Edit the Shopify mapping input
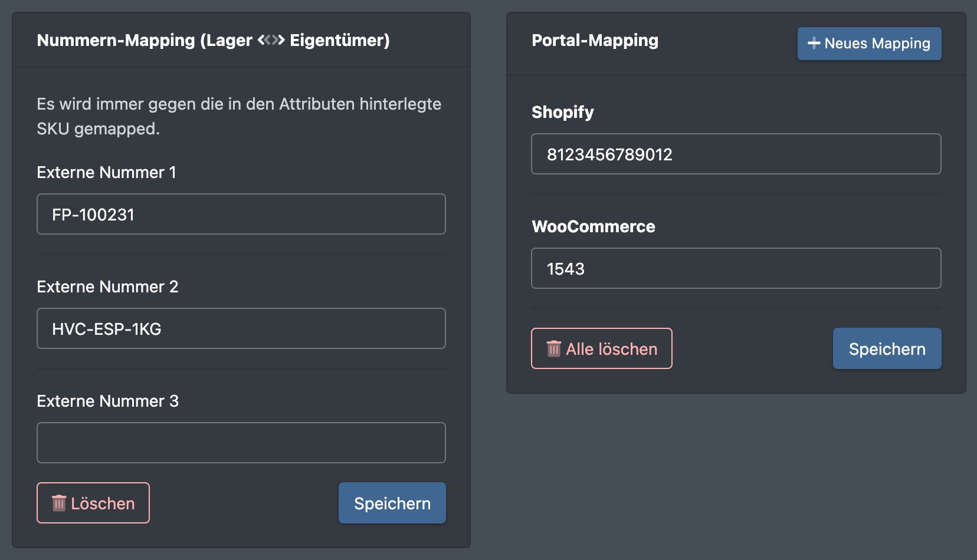This screenshot has width=977, height=560. [736, 154]
